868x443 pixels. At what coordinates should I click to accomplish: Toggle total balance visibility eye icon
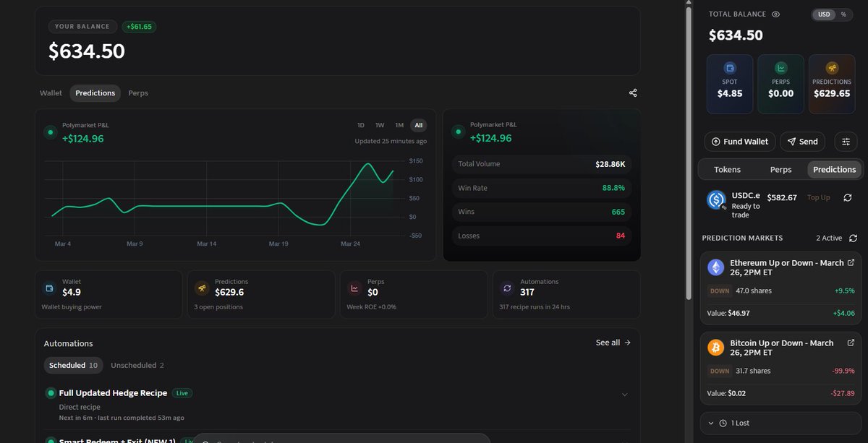775,14
